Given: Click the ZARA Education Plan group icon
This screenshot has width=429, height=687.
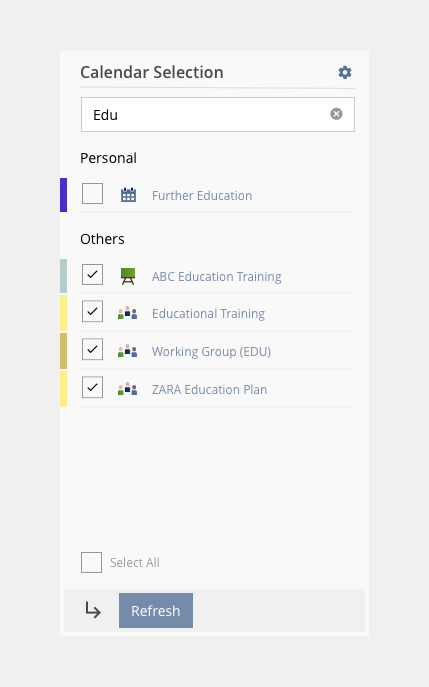Looking at the screenshot, I should tap(128, 389).
